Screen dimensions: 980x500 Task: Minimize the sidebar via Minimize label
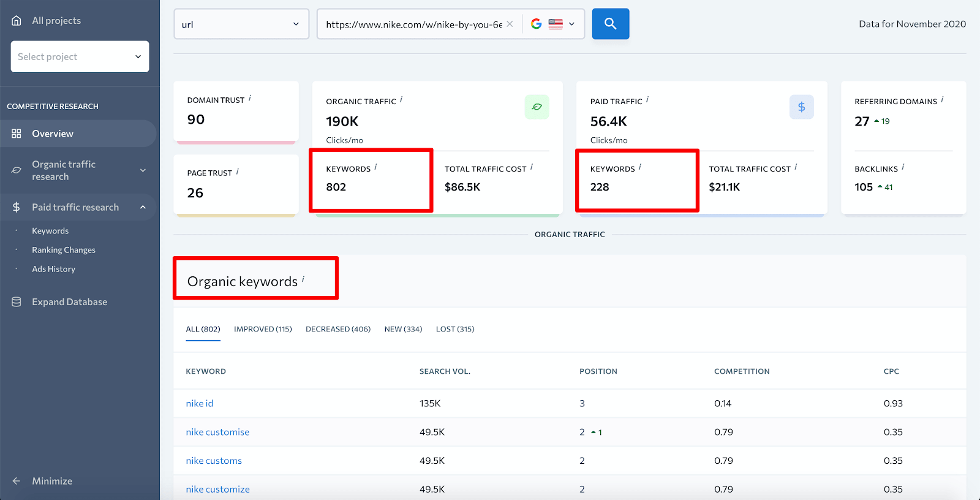[52, 481]
